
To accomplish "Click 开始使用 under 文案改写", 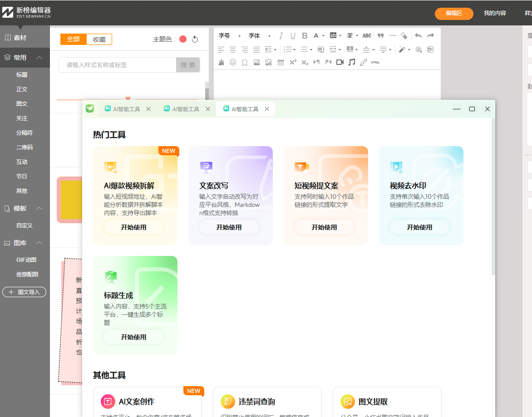I will (x=229, y=227).
